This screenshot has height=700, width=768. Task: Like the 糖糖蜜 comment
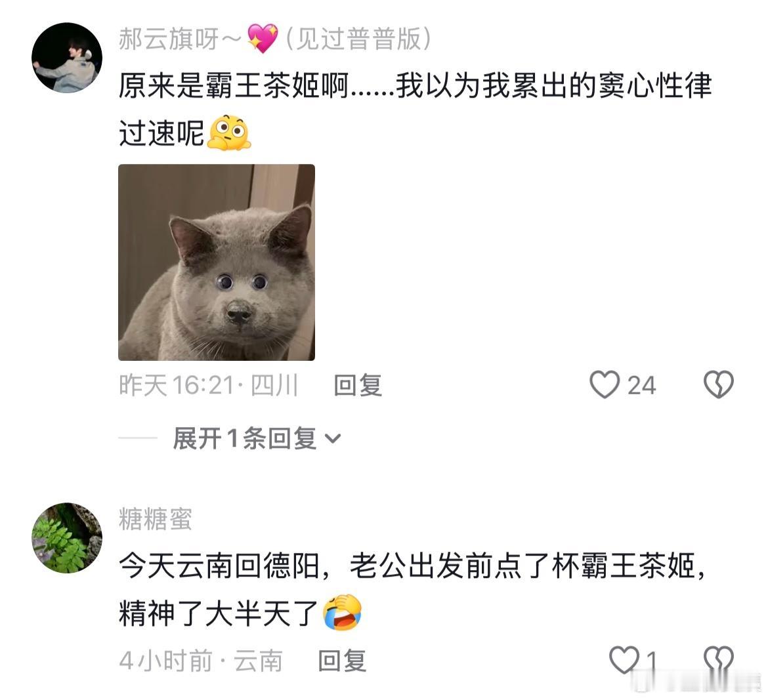point(624,659)
